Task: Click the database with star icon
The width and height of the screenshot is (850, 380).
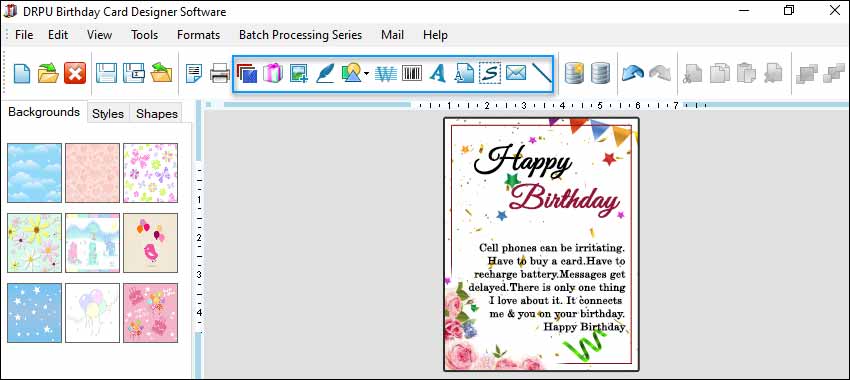Action: [x=574, y=73]
